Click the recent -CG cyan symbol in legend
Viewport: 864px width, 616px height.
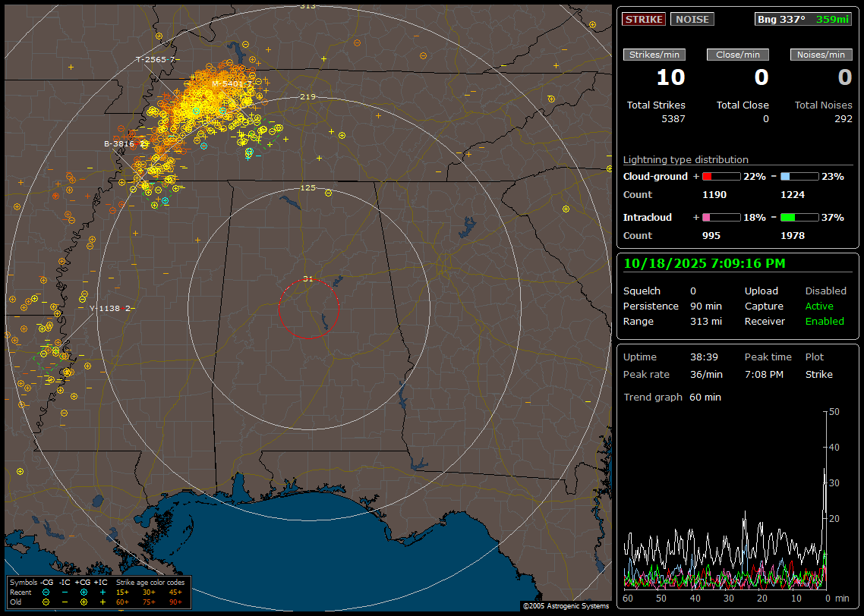coord(46,592)
